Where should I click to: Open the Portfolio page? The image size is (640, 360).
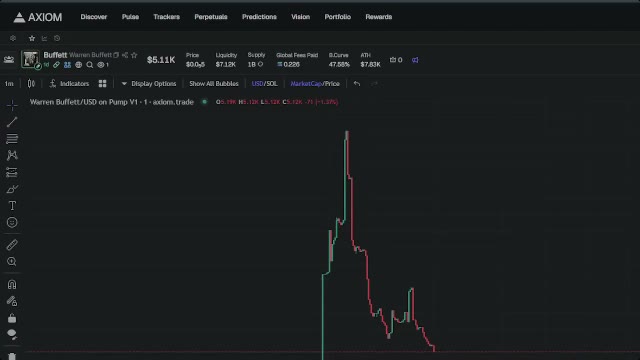click(338, 17)
